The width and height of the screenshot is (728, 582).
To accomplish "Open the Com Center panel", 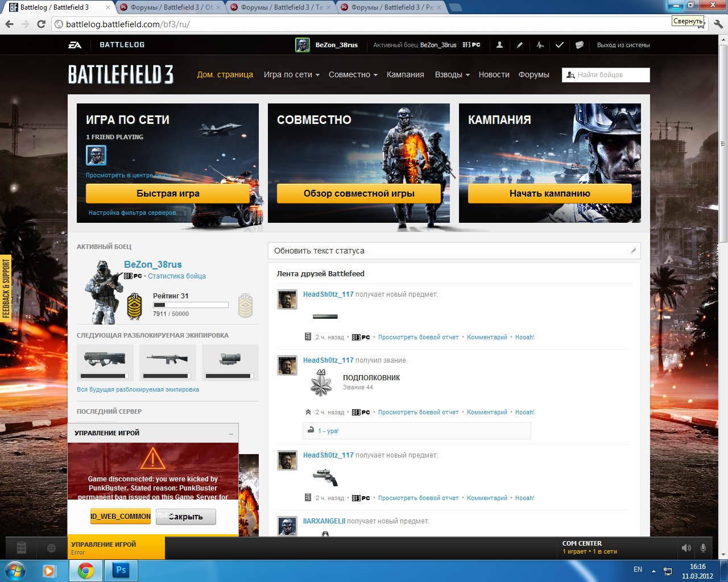I will point(617,548).
